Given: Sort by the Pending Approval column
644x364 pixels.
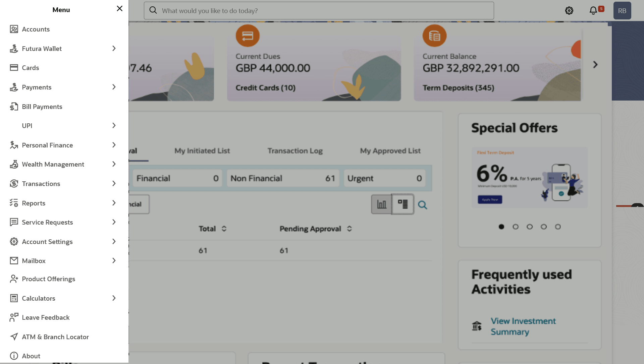Looking at the screenshot, I should click(349, 229).
